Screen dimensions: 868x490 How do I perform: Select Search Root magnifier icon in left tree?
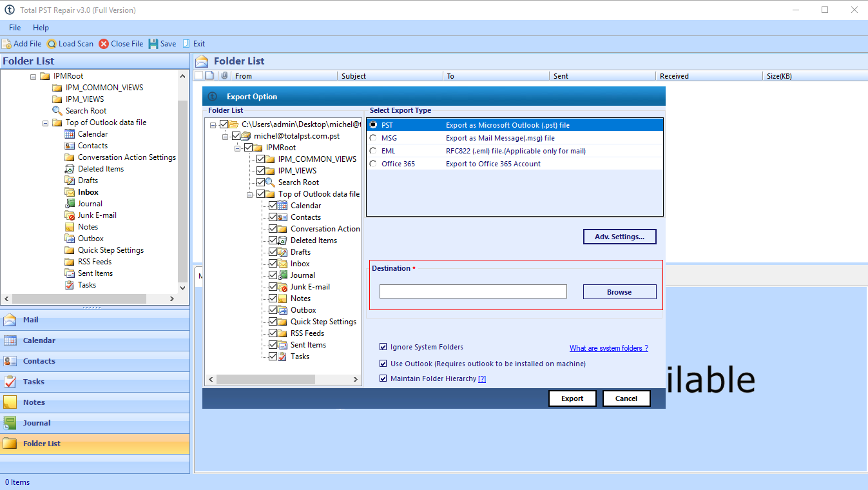(57, 111)
